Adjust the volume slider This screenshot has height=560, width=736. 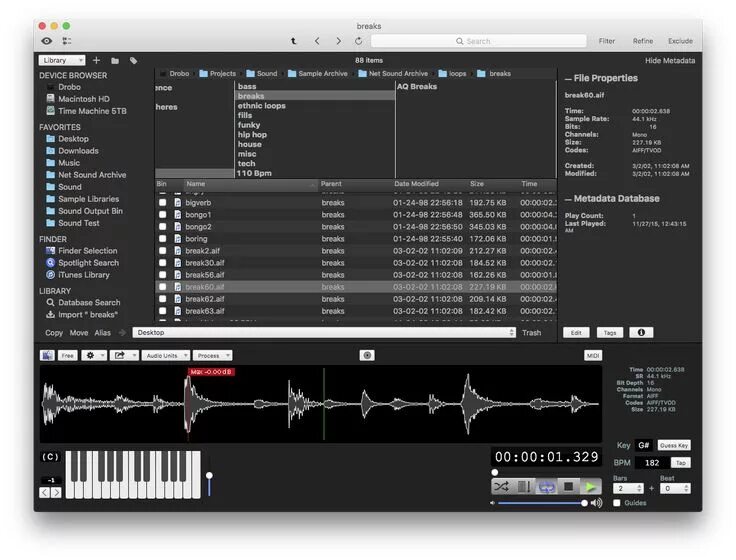coord(541,503)
